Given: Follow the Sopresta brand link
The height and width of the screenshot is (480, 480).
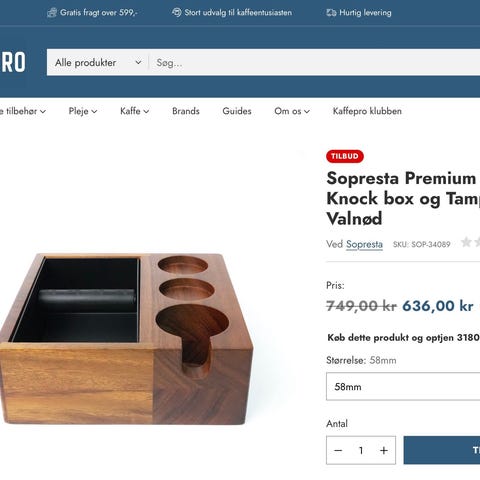Looking at the screenshot, I should pyautogui.click(x=364, y=244).
